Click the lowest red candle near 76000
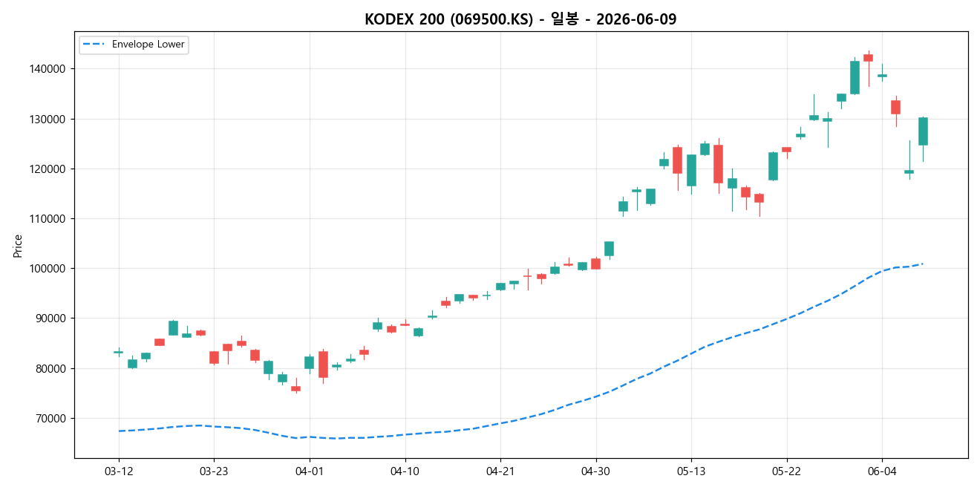Viewport: 980px width, 490px height. pos(295,388)
